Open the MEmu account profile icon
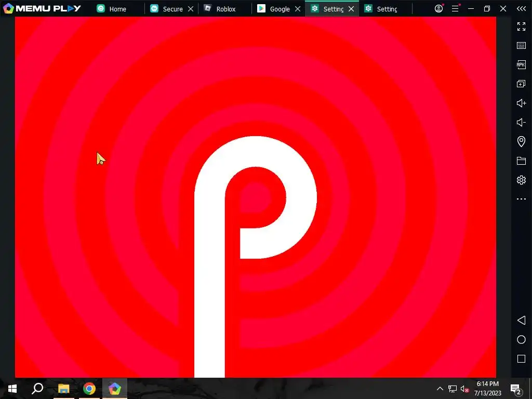532x399 pixels. 438,8
